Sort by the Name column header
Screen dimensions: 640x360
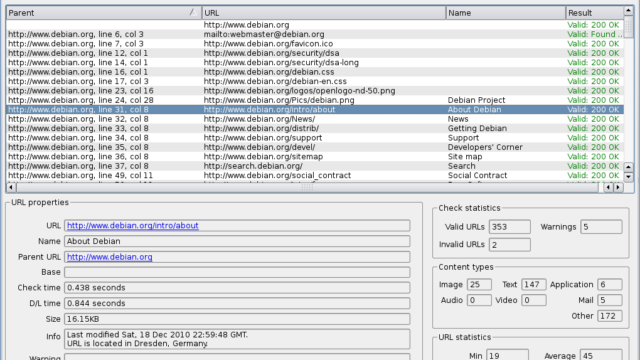click(506, 13)
